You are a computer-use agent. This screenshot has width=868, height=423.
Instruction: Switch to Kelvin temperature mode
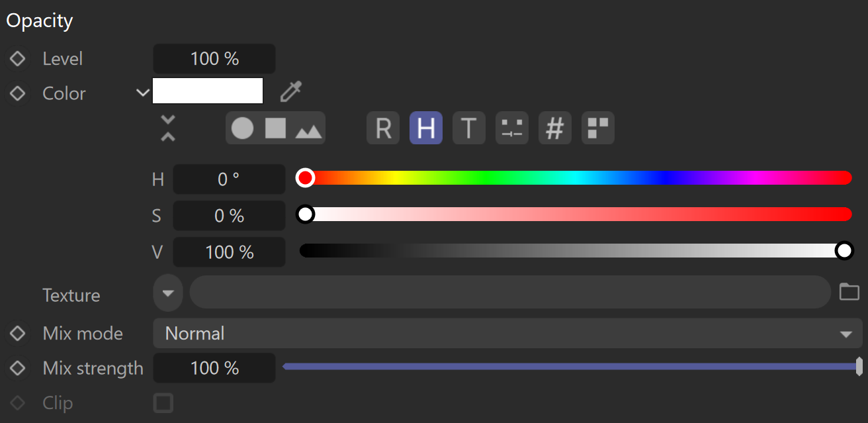(468, 128)
